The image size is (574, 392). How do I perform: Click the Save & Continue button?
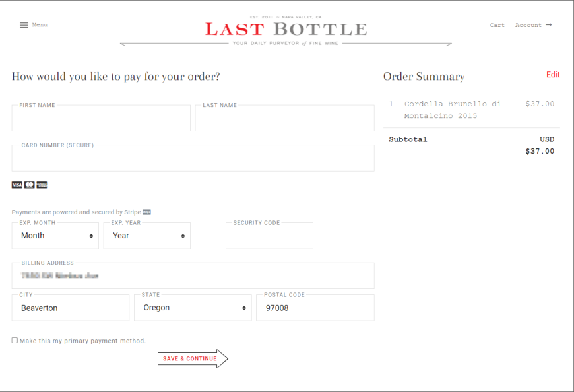(193, 359)
